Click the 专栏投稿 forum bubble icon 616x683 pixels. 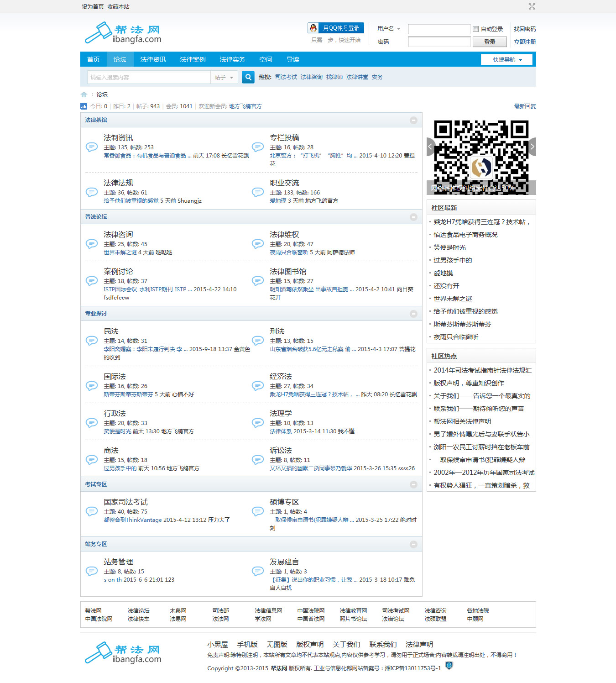click(258, 147)
